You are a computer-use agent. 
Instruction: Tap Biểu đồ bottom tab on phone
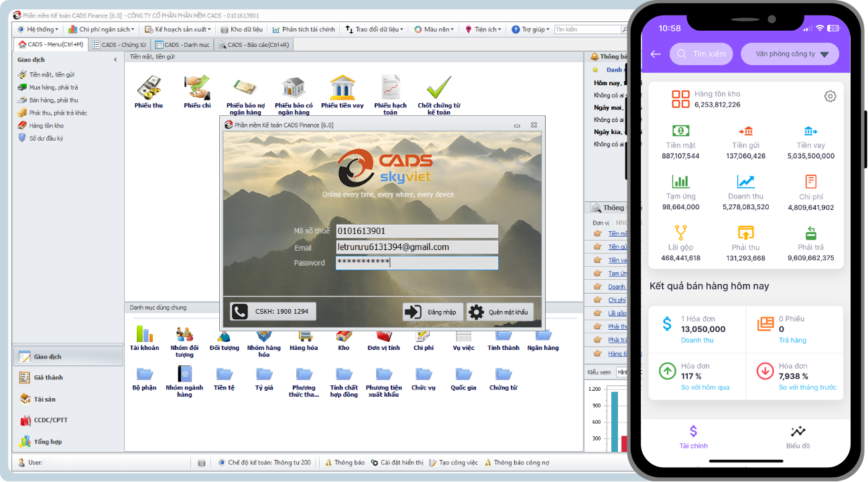pos(798,437)
